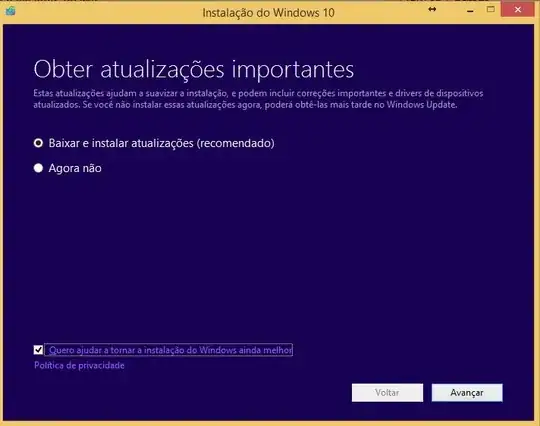Click the Windows setup icon in title bar
Image resolution: width=540 pixels, height=426 pixels.
point(10,11)
